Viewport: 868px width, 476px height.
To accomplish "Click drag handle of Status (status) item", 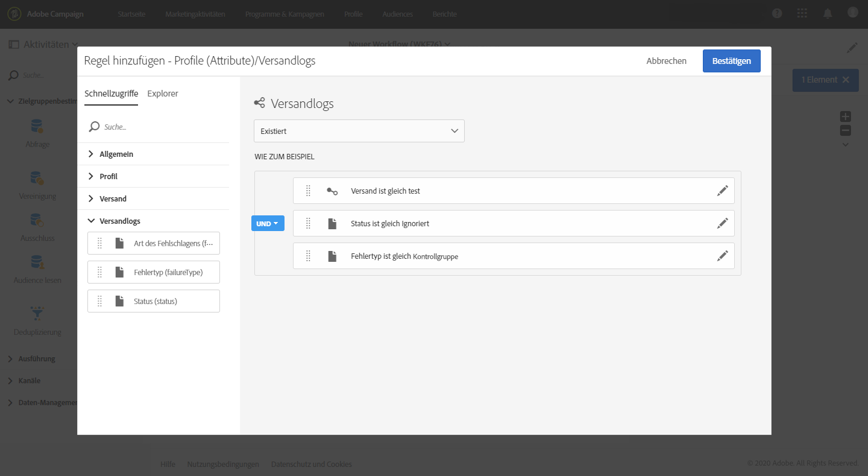I will point(100,301).
